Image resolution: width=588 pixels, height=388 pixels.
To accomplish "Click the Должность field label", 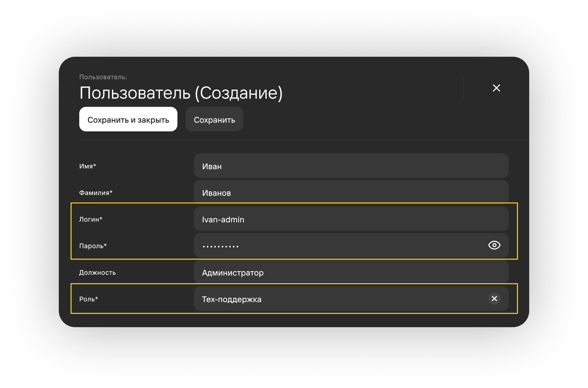I will [97, 272].
